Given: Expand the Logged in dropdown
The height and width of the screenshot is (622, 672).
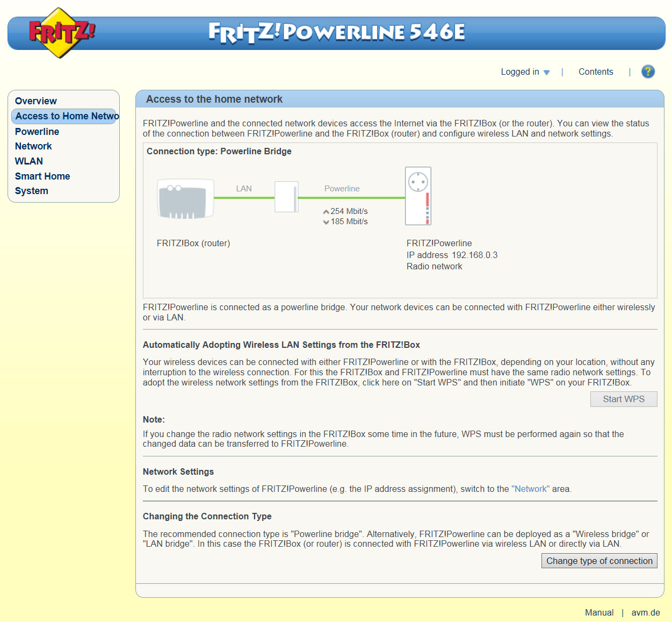Looking at the screenshot, I should 525,72.
